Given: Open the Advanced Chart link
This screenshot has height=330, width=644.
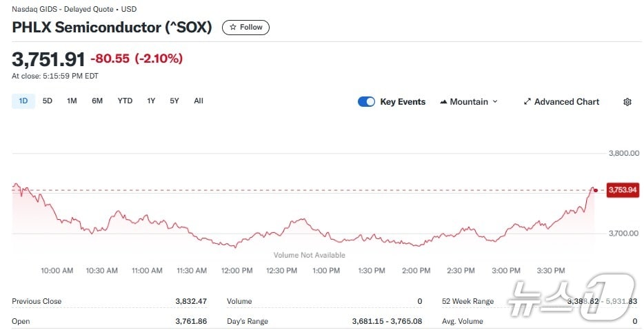Looking at the screenshot, I should coord(567,102).
